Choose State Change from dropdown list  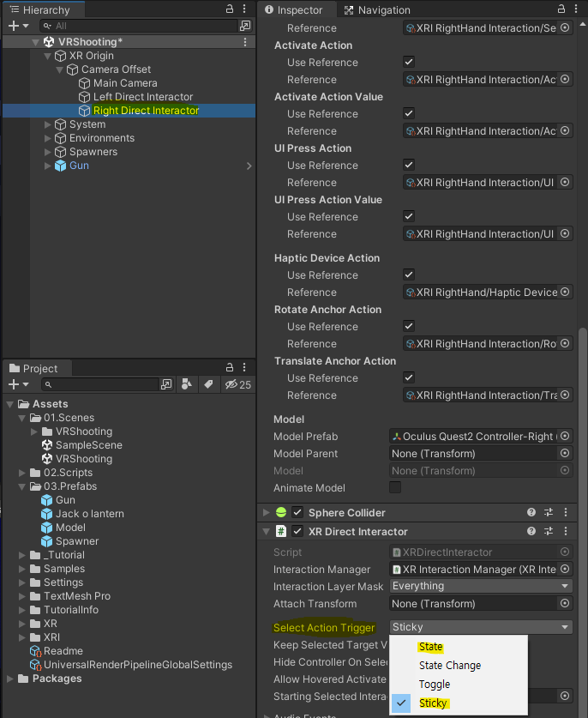point(459,666)
